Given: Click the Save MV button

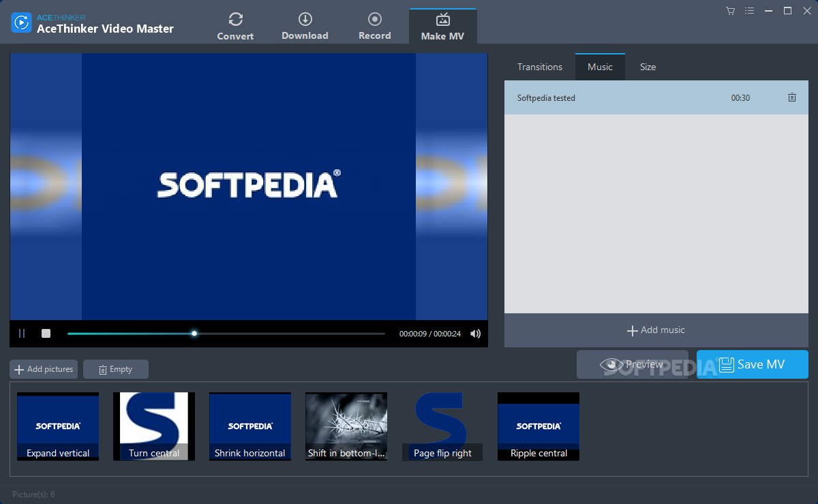Looking at the screenshot, I should tap(753, 364).
